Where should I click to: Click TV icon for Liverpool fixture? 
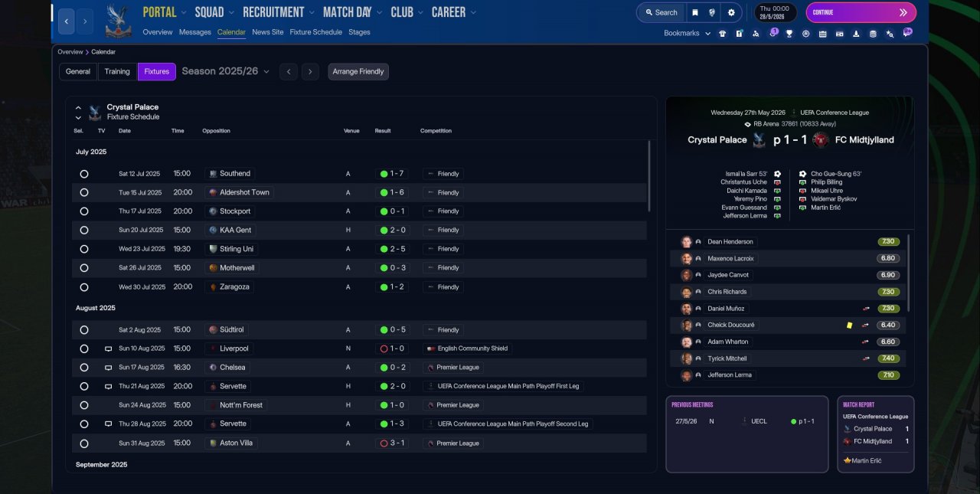coord(108,348)
